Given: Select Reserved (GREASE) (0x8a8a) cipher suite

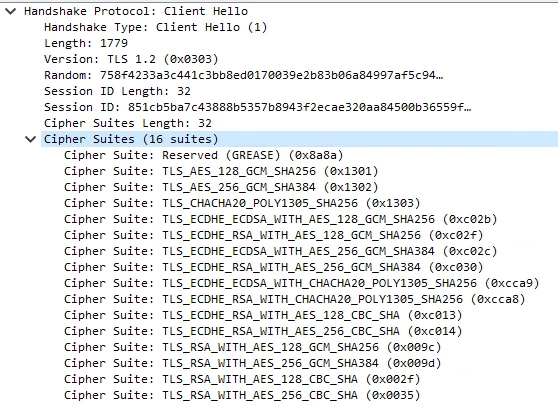Looking at the screenshot, I should 204,155.
